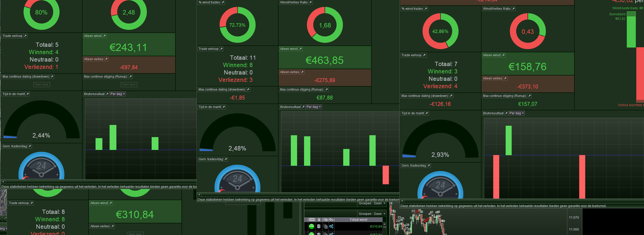
Task: Click the trash icon in the €310,84 row
Action: [x=319, y=226]
